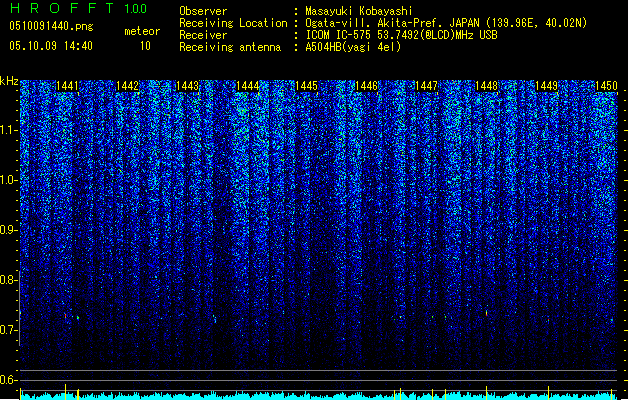Click the 1448 time label
Screen dimensions: 629x400
coord(486,86)
